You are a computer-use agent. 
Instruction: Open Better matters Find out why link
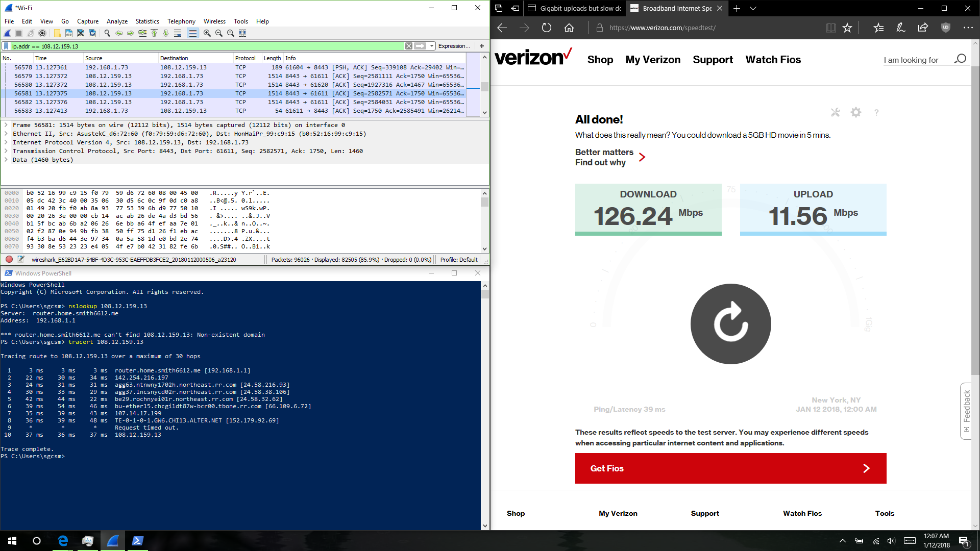(610, 157)
